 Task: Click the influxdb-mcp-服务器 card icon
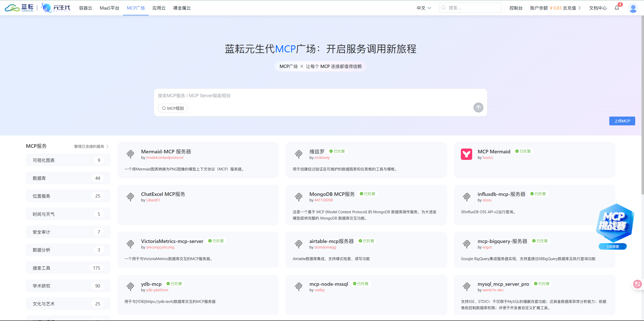(x=466, y=197)
